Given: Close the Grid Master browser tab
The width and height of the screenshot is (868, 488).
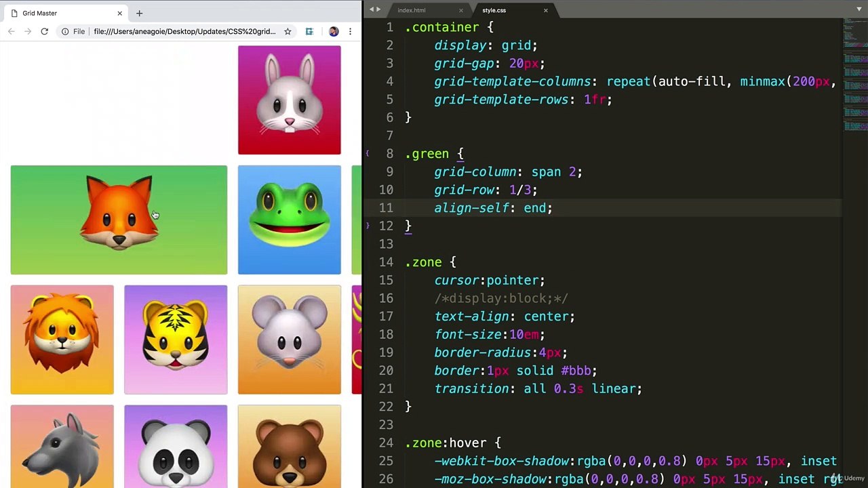Looking at the screenshot, I should [120, 13].
